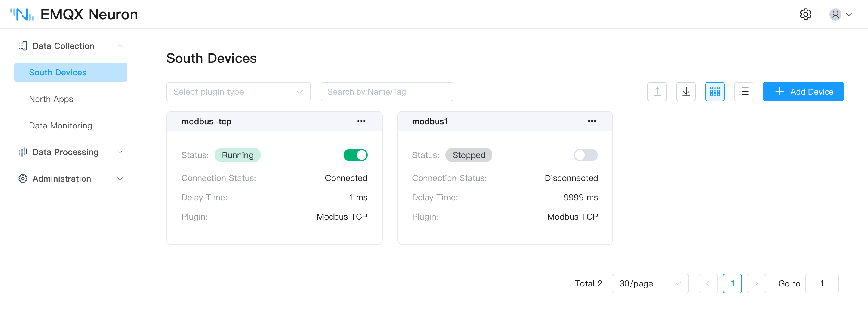Viewport: 868px width, 310px height.
Task: Click the export download arrow icon
Action: point(686,92)
